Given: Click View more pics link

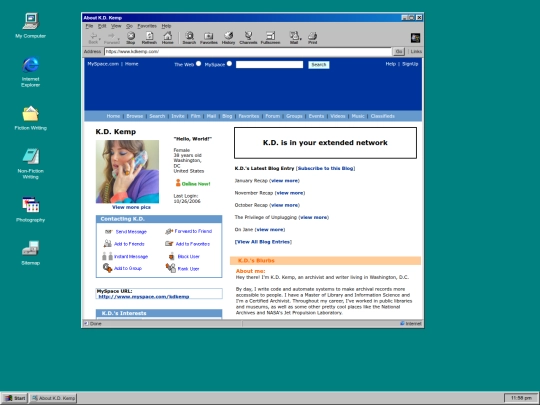Looking at the screenshot, I should click(x=131, y=207).
